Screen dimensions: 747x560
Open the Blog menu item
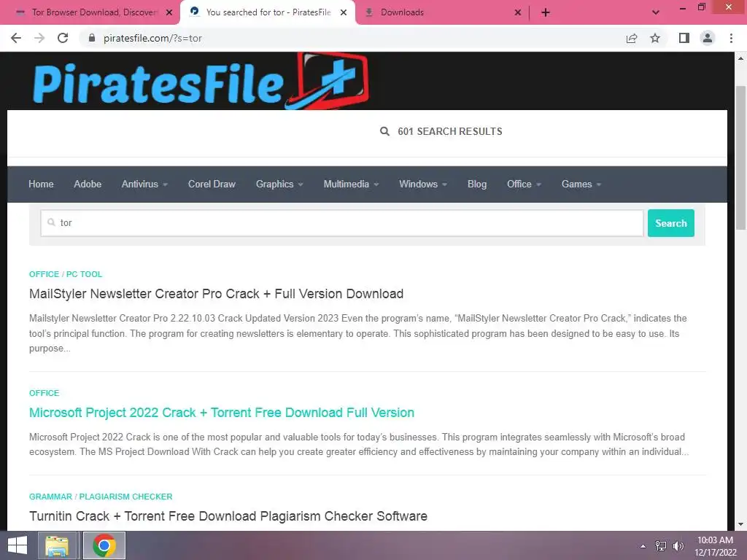[477, 184]
